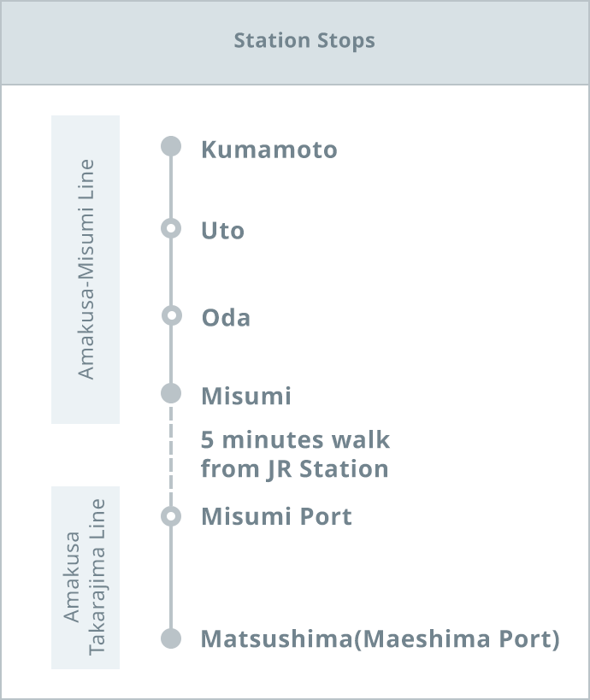Select the Matsushima station dot marker
The width and height of the screenshot is (590, 700).
171,638
